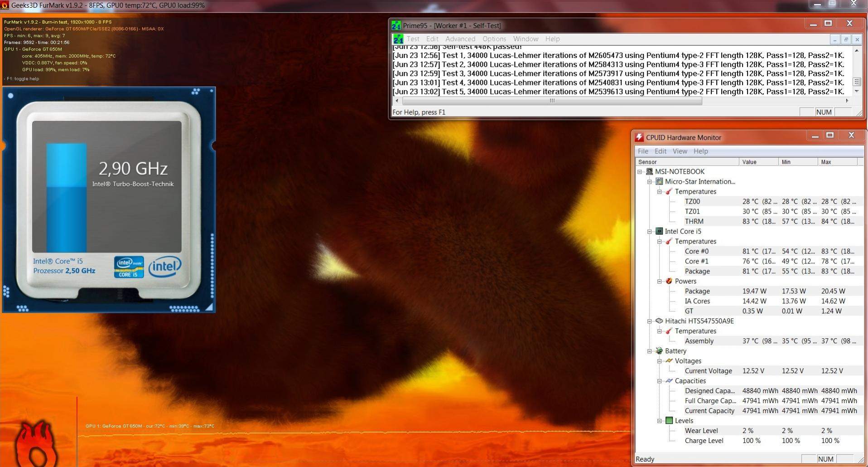Screen dimensions: 868x467
Task: Collapse the Levels node
Action: 660,421
